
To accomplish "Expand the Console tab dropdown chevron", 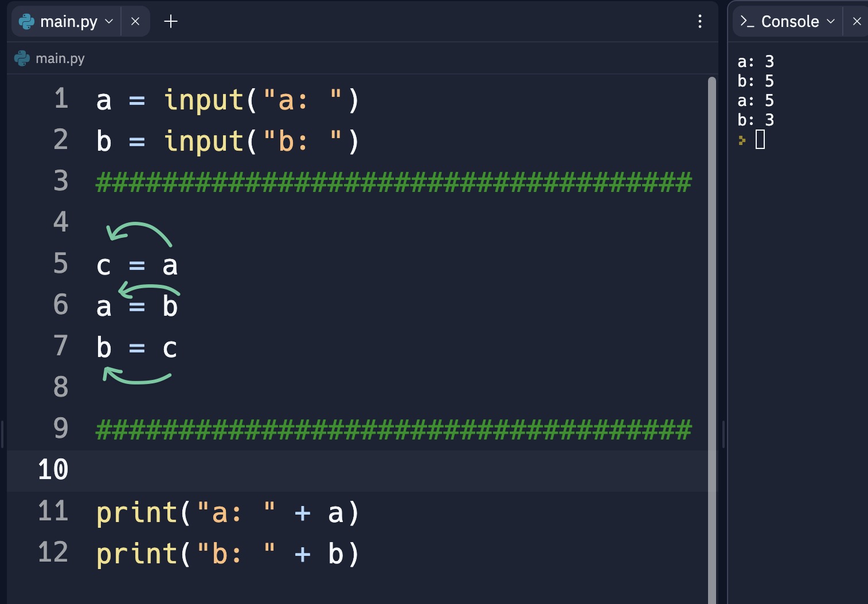I will pyautogui.click(x=830, y=22).
